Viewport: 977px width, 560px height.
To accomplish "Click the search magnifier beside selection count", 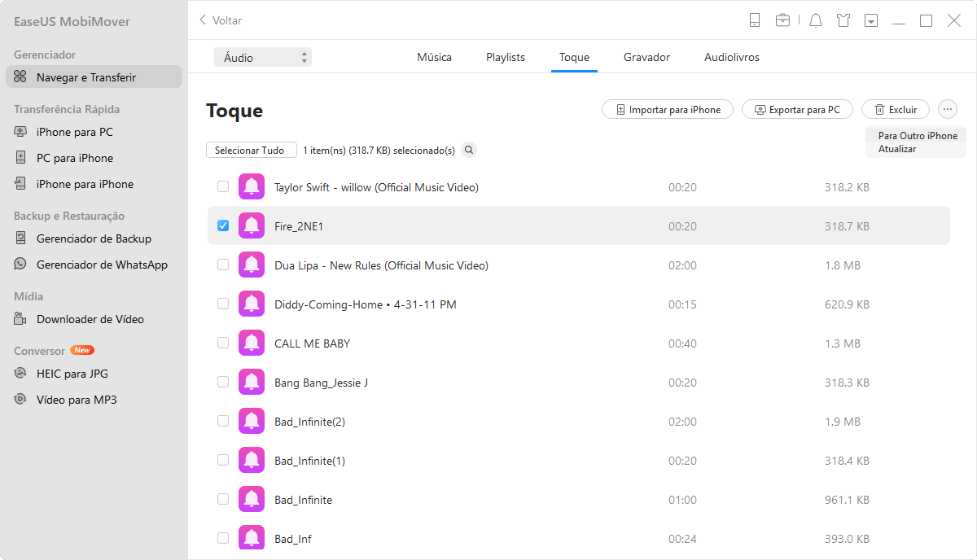I will 469,150.
